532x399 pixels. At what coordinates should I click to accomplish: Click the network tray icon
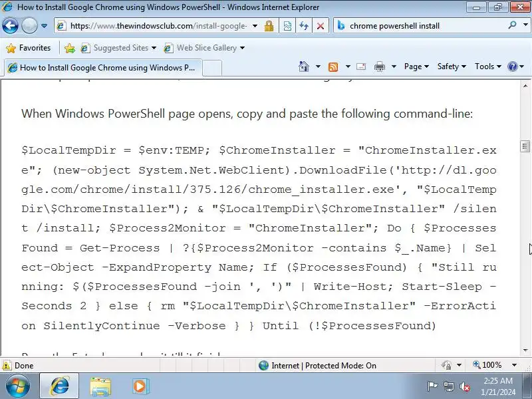click(448, 386)
